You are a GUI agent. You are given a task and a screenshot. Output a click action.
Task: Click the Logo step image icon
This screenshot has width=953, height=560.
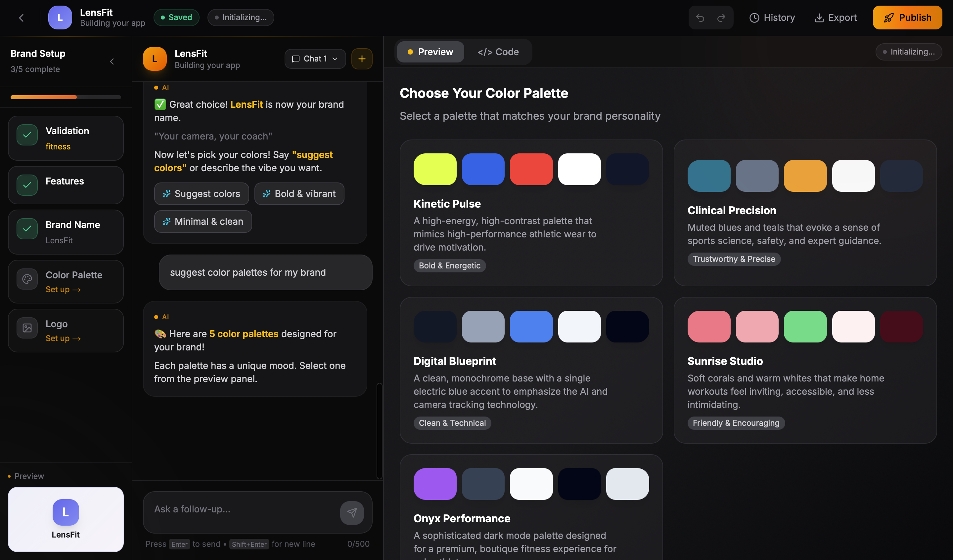27,328
